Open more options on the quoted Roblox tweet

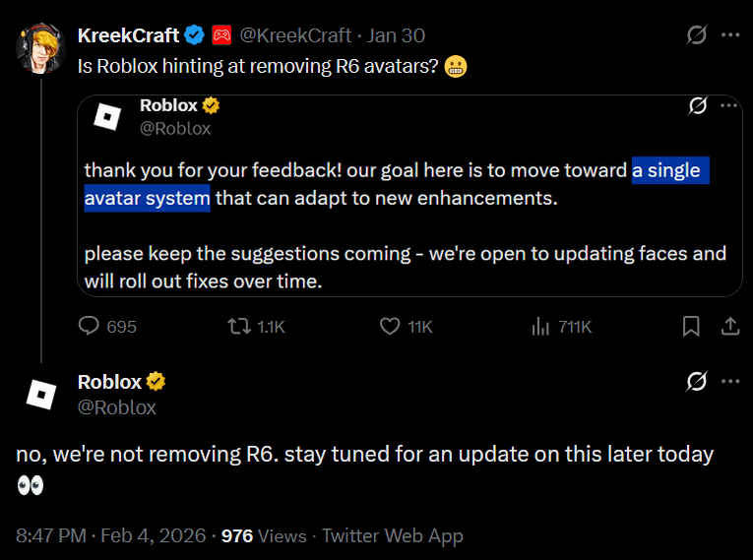729,105
